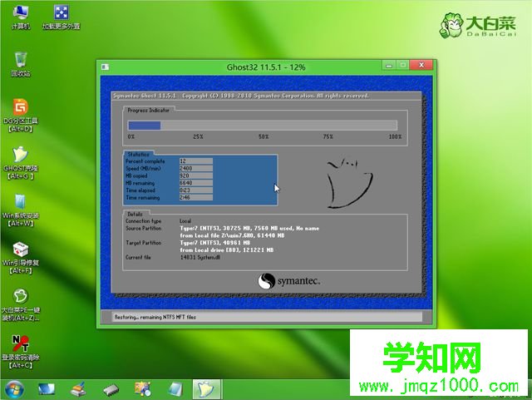Minimize the Ghost32 window
532x400 pixels.
(389, 65)
